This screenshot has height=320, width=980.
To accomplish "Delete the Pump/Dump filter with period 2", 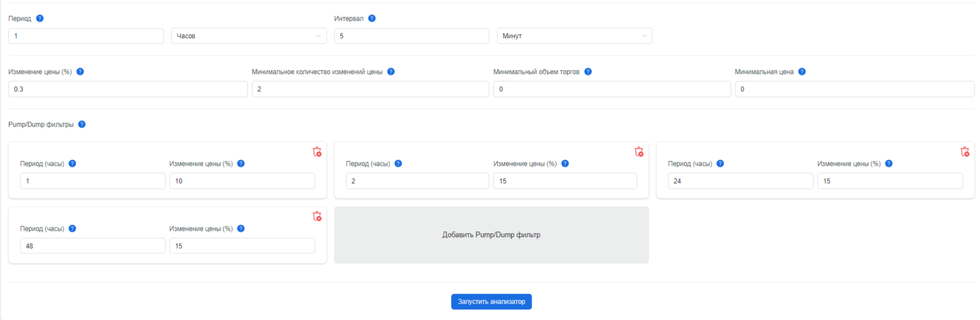I will coord(639,152).
